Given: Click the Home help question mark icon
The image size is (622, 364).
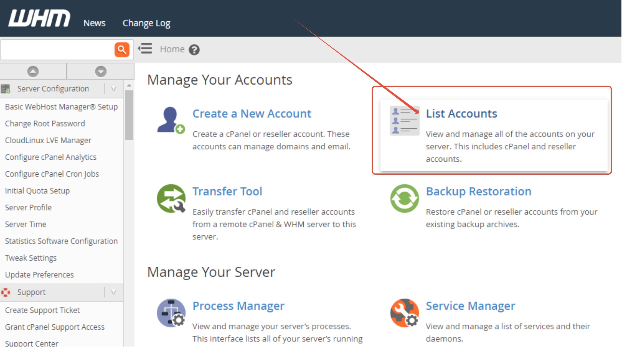Looking at the screenshot, I should (x=194, y=49).
